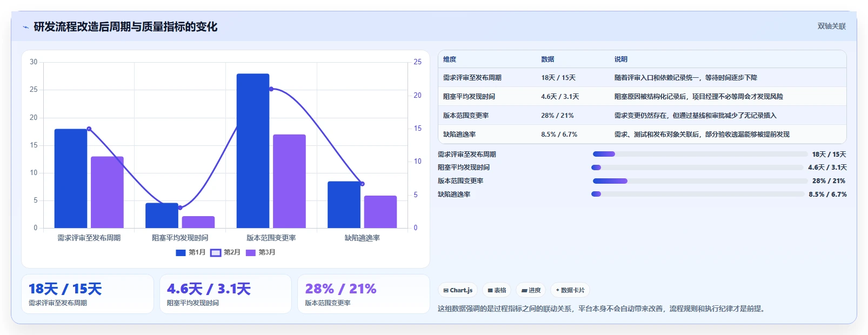Click table value 28% / 21%
Image resolution: width=868 pixels, height=335 pixels.
(x=557, y=116)
